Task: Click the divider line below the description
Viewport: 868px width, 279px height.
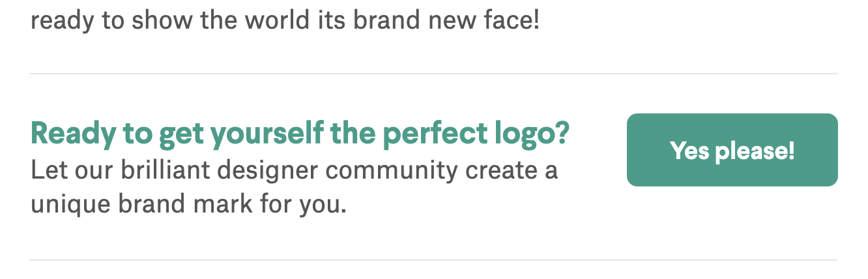Action: (x=434, y=261)
